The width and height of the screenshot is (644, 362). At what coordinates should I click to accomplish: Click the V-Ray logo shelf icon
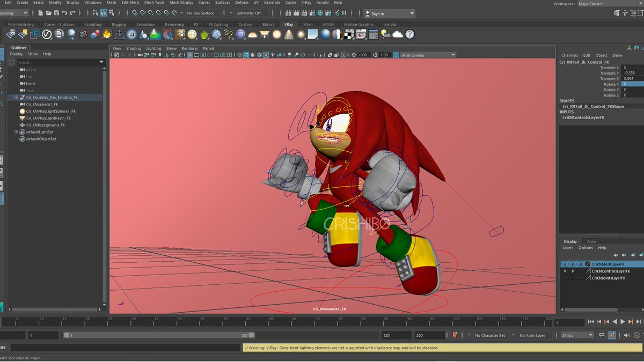pos(46,34)
